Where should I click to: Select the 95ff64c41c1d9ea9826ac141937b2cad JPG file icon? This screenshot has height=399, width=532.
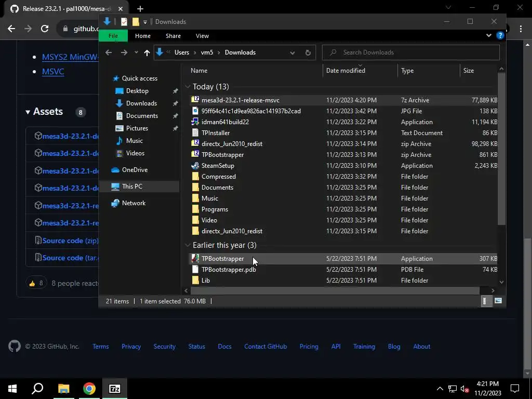tap(195, 111)
